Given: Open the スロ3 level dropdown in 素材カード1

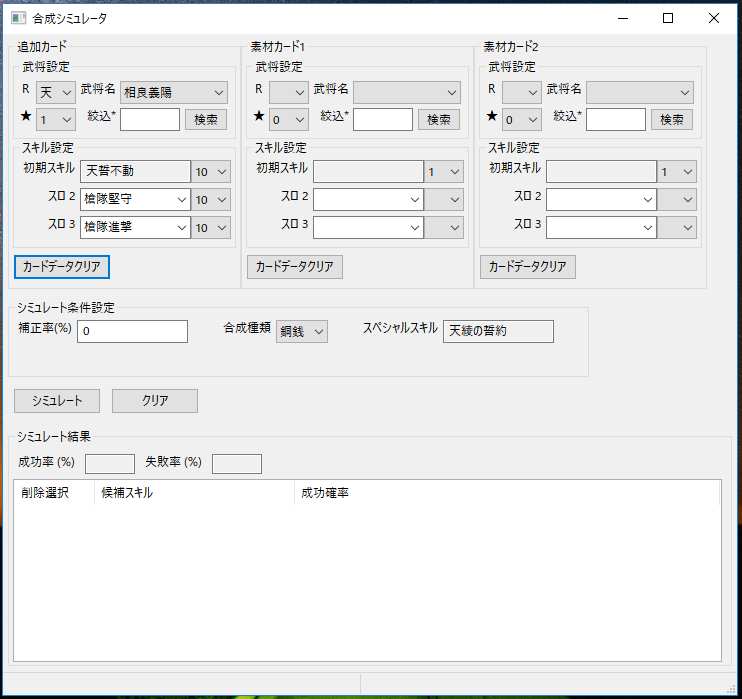Looking at the screenshot, I should (x=444, y=228).
